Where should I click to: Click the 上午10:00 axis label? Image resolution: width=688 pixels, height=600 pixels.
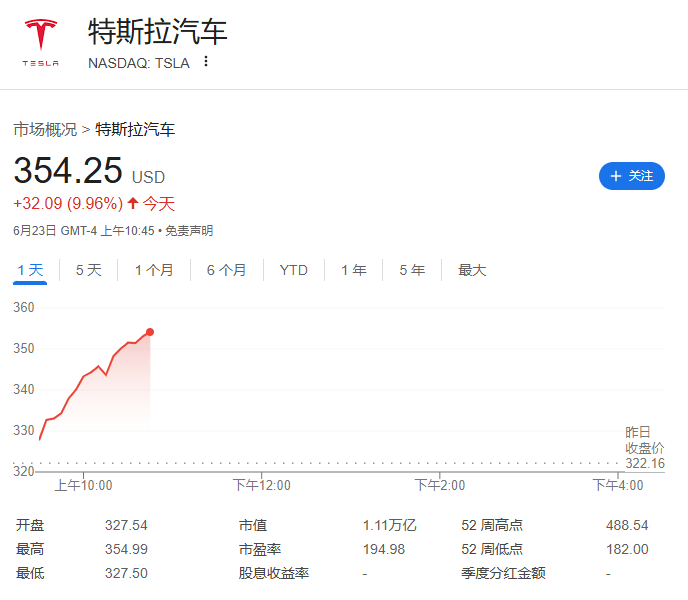[x=83, y=485]
